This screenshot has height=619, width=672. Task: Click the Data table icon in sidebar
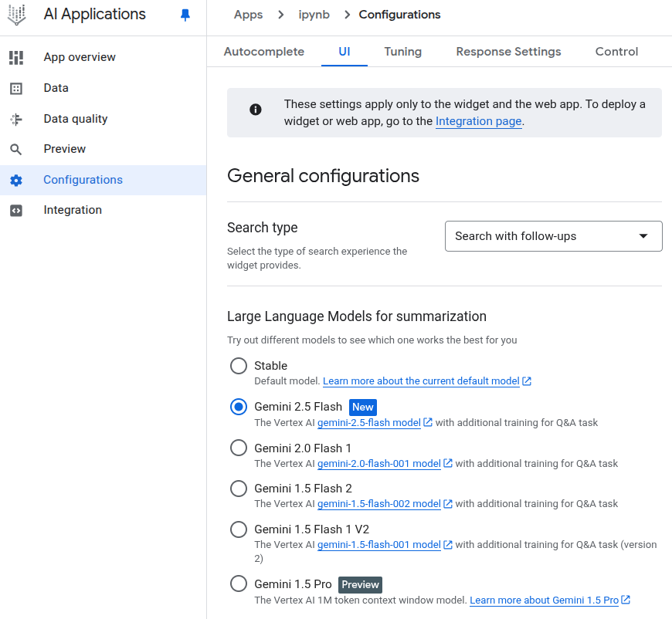16,89
